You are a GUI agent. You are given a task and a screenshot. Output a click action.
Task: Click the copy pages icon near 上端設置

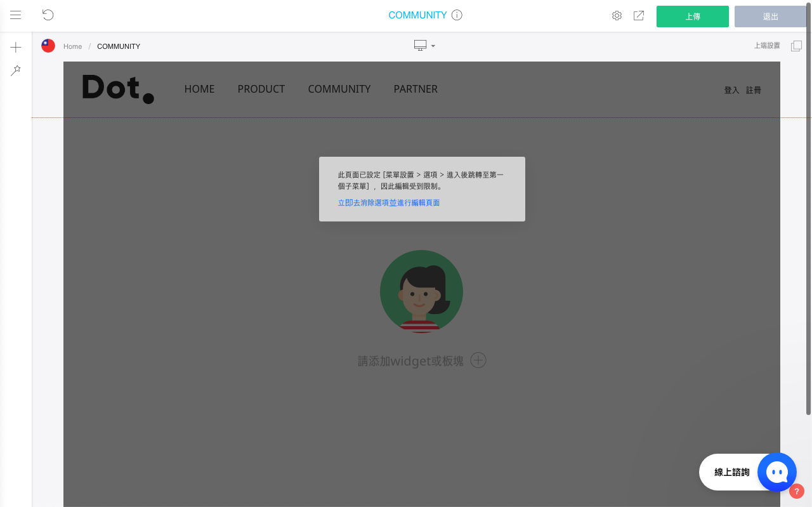click(796, 46)
